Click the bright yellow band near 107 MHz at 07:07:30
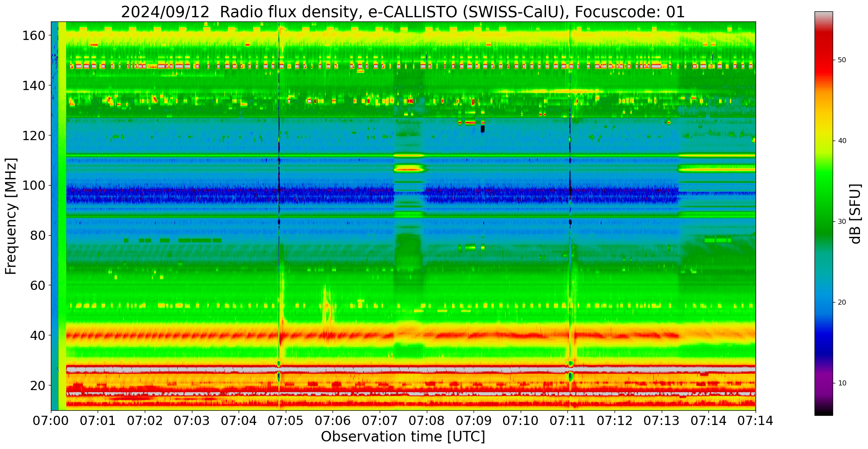Image resolution: width=868 pixels, height=449 pixels. [x=409, y=169]
